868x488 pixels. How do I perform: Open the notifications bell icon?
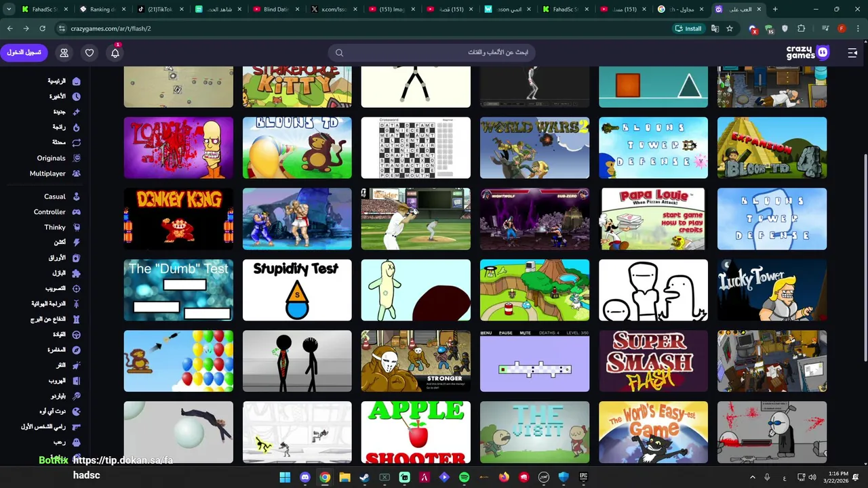point(115,53)
